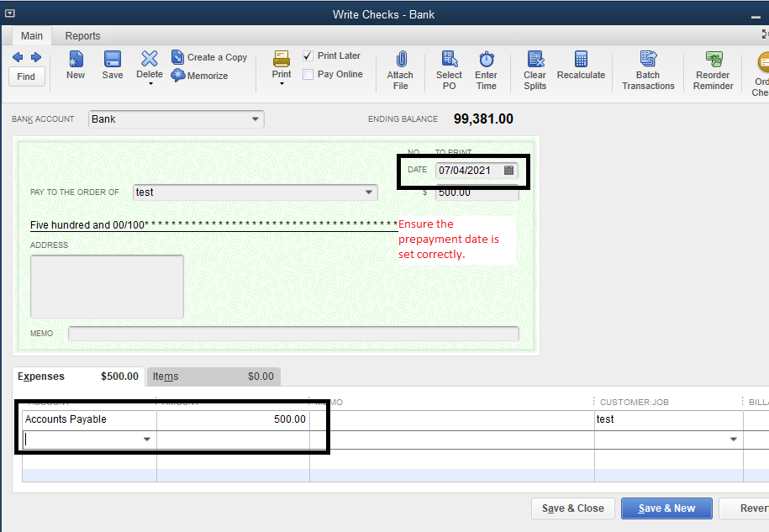This screenshot has width=769, height=532.
Task: Open Customer:Job dropdown in second row
Action: (733, 440)
